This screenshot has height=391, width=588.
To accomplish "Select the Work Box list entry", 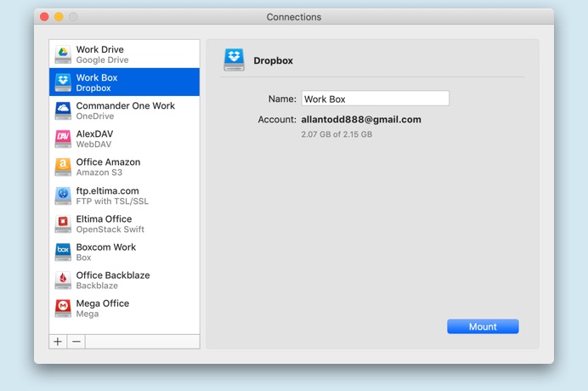I will tap(125, 82).
